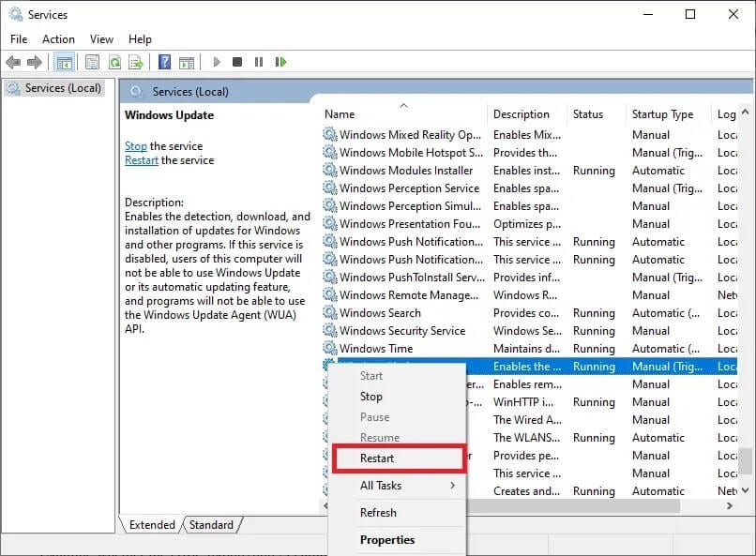The image size is (756, 556).
Task: Open the blue Help question-mark icon
Action: pyautogui.click(x=164, y=62)
